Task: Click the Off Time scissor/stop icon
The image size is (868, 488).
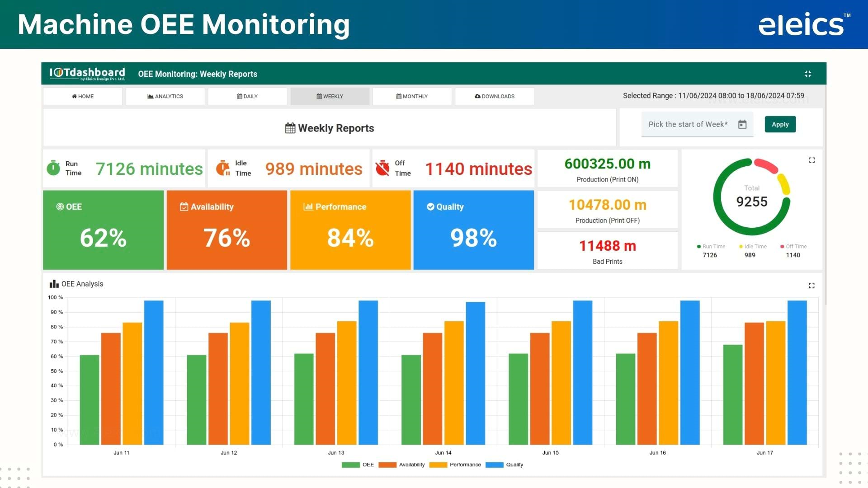Action: coord(382,168)
